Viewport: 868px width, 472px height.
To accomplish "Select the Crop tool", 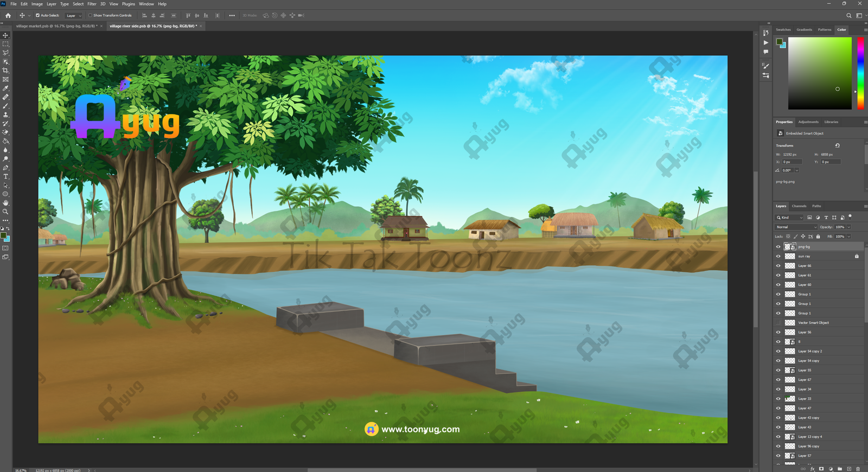I will tap(6, 71).
